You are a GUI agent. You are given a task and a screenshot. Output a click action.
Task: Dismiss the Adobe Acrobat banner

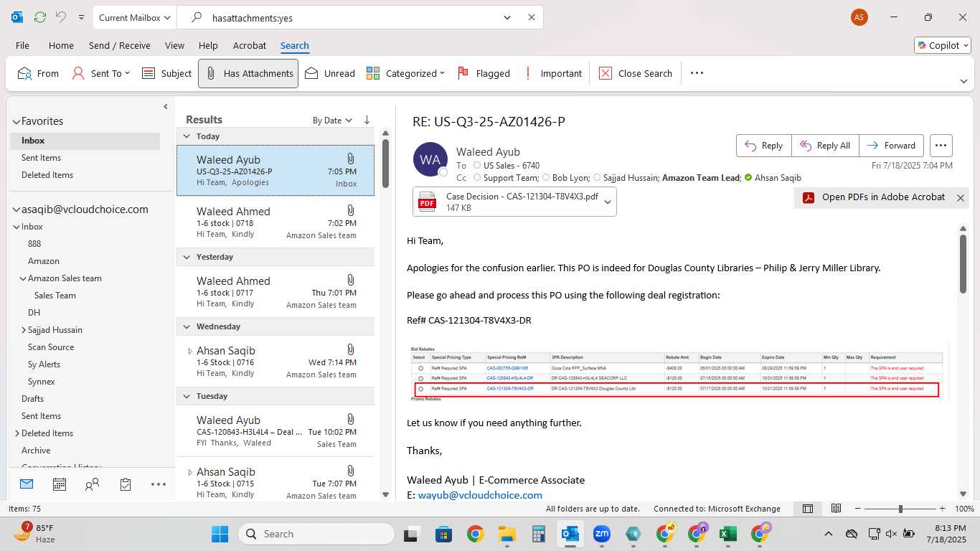click(961, 198)
